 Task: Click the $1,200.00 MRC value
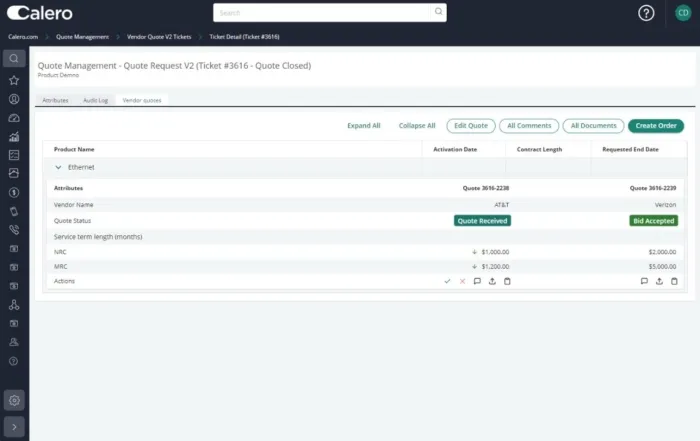(x=495, y=266)
